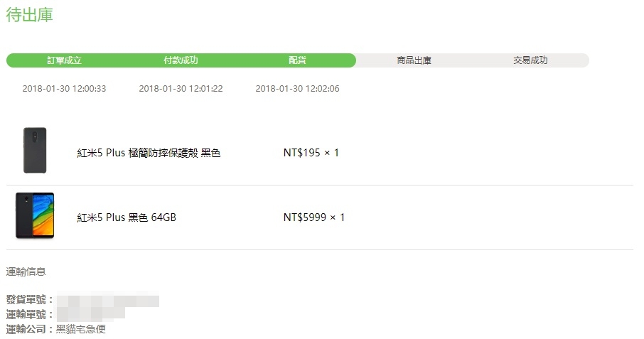Click the 配貨 progress step
Viewport: 644px width, 339px height.
297,60
